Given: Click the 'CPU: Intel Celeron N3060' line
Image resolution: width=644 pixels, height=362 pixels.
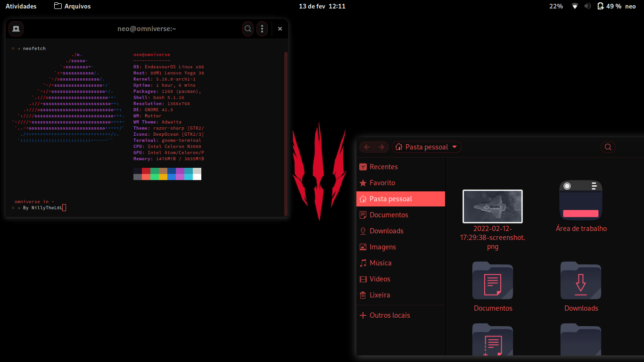Looking at the screenshot, I should (167, 147).
